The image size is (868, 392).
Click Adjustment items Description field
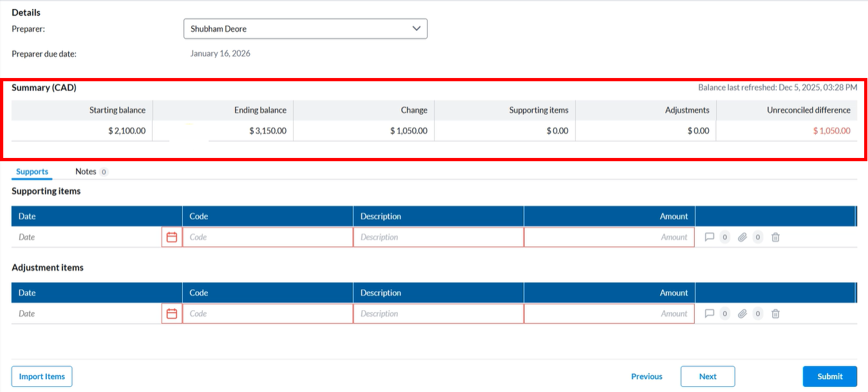(x=438, y=314)
